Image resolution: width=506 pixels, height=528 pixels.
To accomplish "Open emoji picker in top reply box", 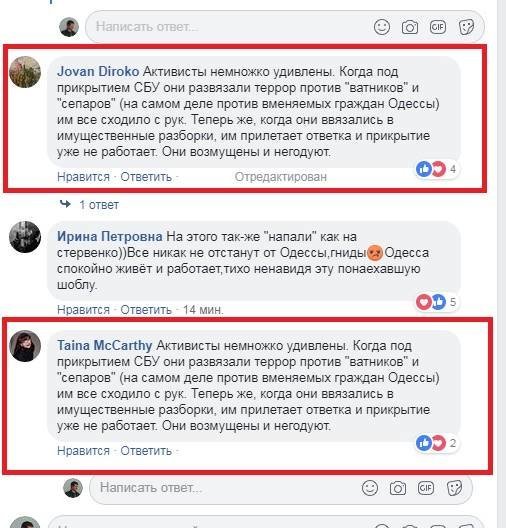I will (x=382, y=27).
